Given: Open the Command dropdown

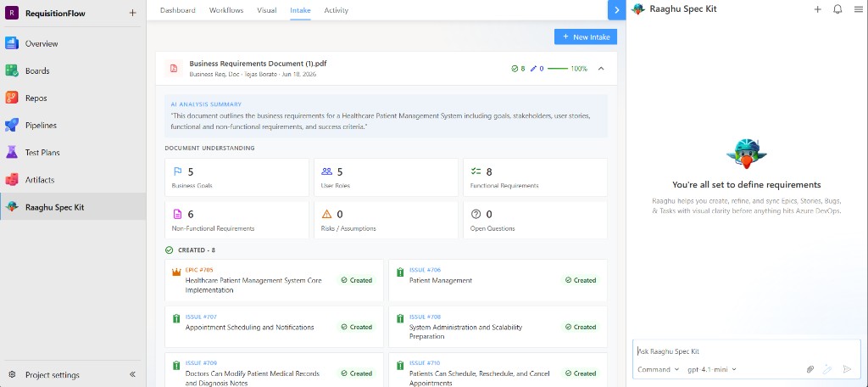Looking at the screenshot, I should (658, 369).
